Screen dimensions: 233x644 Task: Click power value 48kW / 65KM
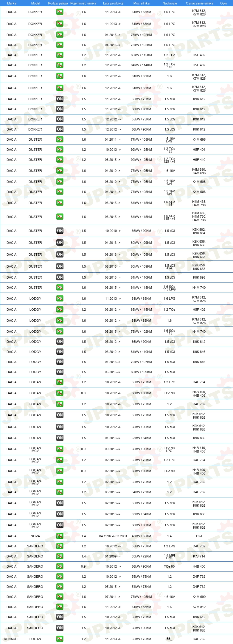(142, 536)
